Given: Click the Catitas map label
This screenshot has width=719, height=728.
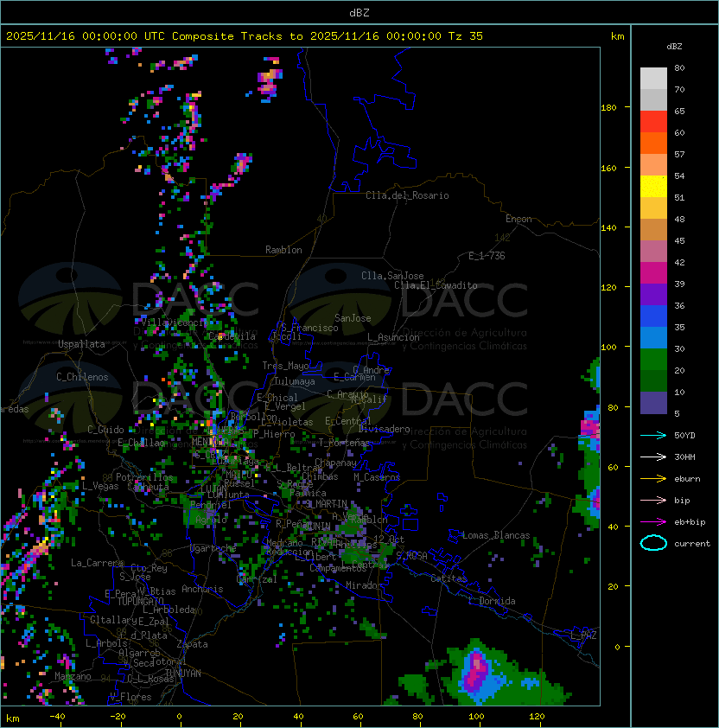Looking at the screenshot, I should [449, 578].
